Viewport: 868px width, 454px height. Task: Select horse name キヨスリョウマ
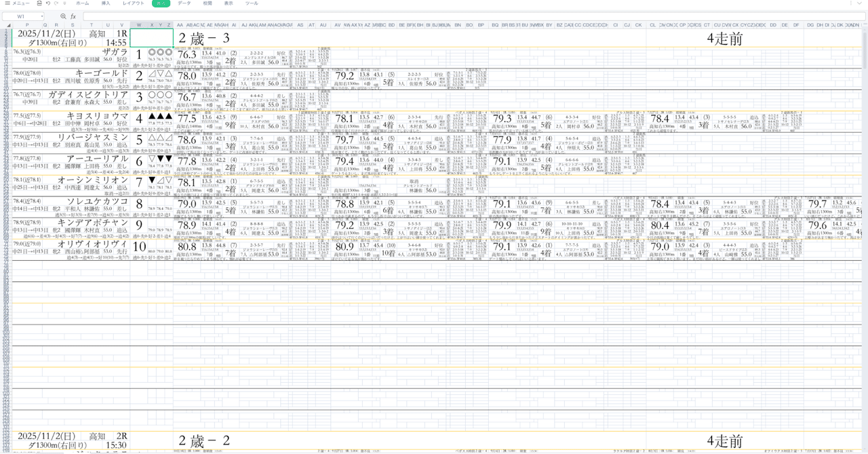click(96, 116)
